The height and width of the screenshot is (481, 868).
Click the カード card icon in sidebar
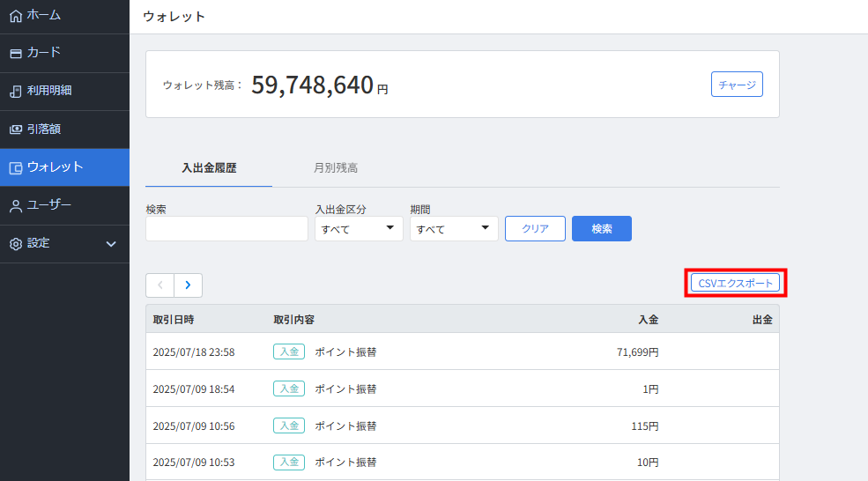point(16,54)
